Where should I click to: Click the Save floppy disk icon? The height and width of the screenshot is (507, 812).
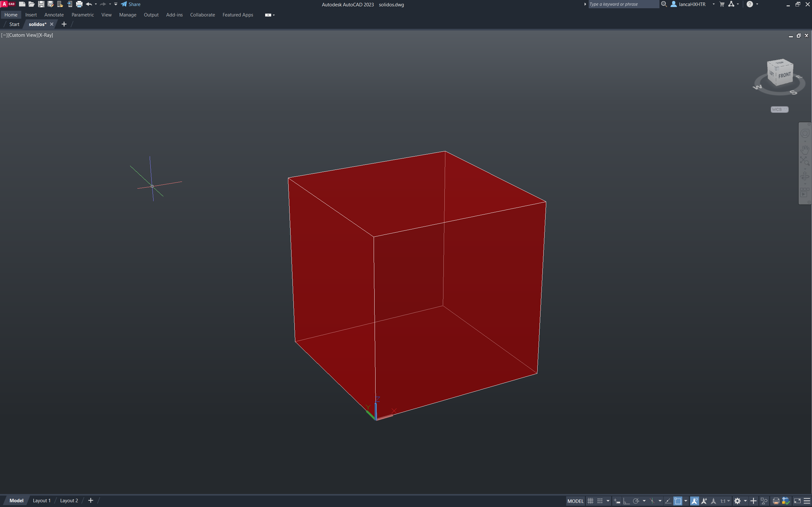point(41,4)
